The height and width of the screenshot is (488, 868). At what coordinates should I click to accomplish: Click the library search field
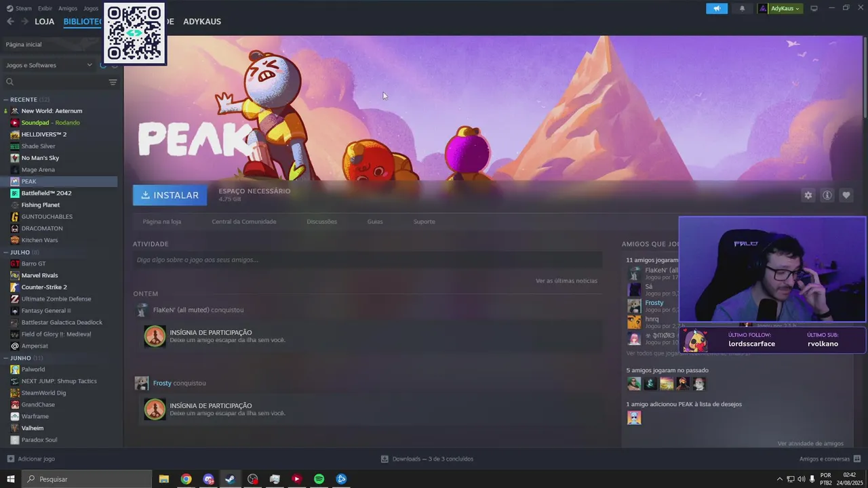point(54,82)
